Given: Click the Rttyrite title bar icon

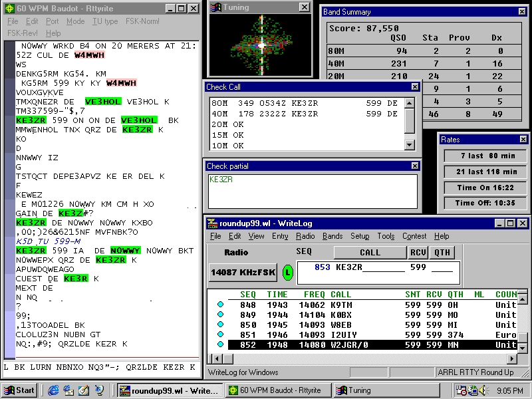Looking at the screenshot, I should point(9,9).
